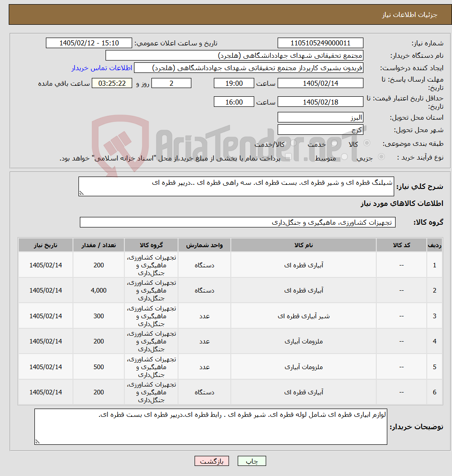Click the بازگشت (back) button

click(x=212, y=461)
